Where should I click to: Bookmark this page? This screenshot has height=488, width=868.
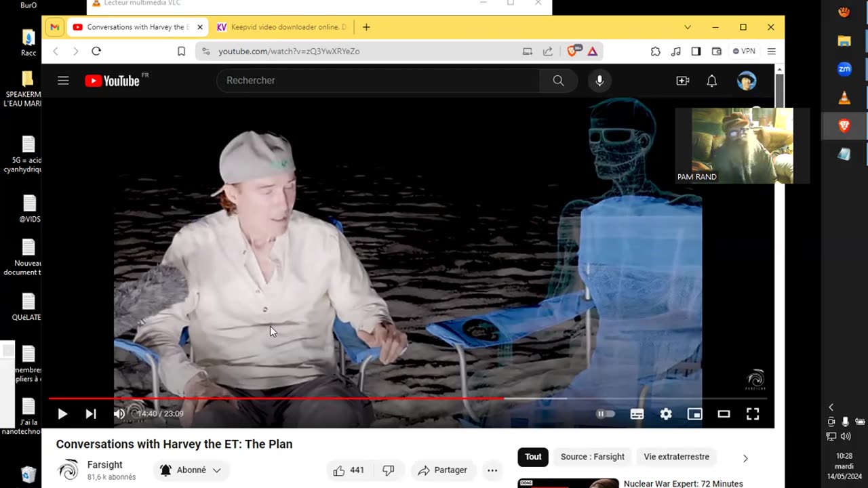(181, 51)
